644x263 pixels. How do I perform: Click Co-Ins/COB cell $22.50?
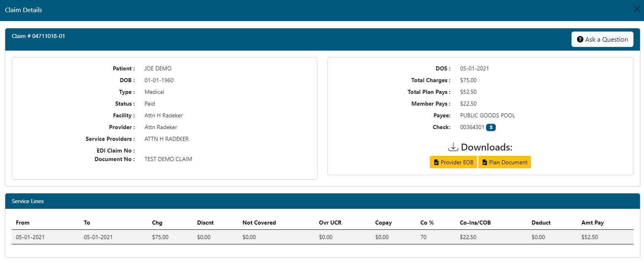coord(468,237)
